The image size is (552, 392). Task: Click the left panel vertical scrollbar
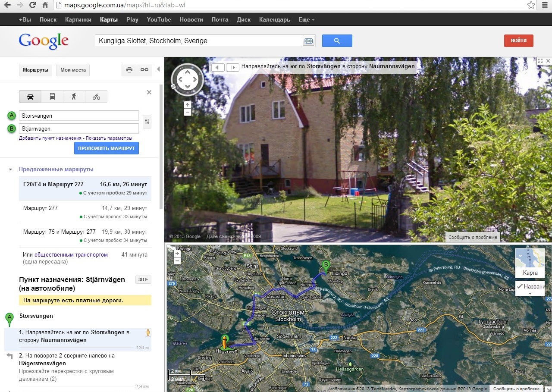point(161,147)
